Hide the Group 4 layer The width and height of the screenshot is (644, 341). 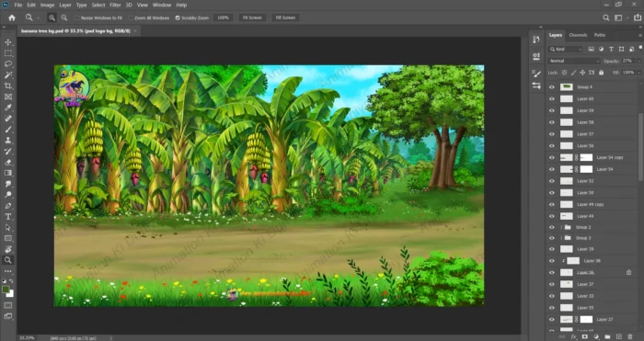[552, 87]
